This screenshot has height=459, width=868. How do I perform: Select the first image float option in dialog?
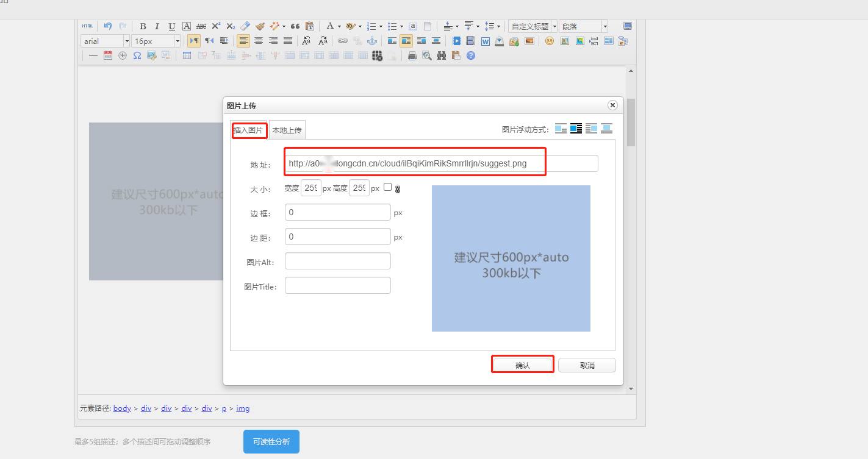click(561, 129)
